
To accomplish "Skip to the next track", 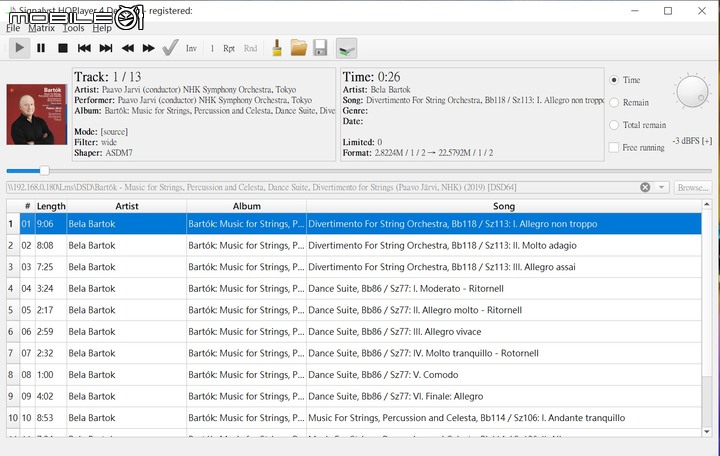I will pyautogui.click(x=106, y=48).
